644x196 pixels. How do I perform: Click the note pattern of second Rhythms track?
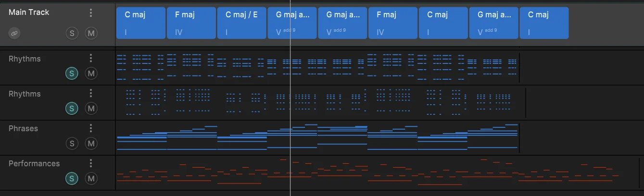coord(317,102)
